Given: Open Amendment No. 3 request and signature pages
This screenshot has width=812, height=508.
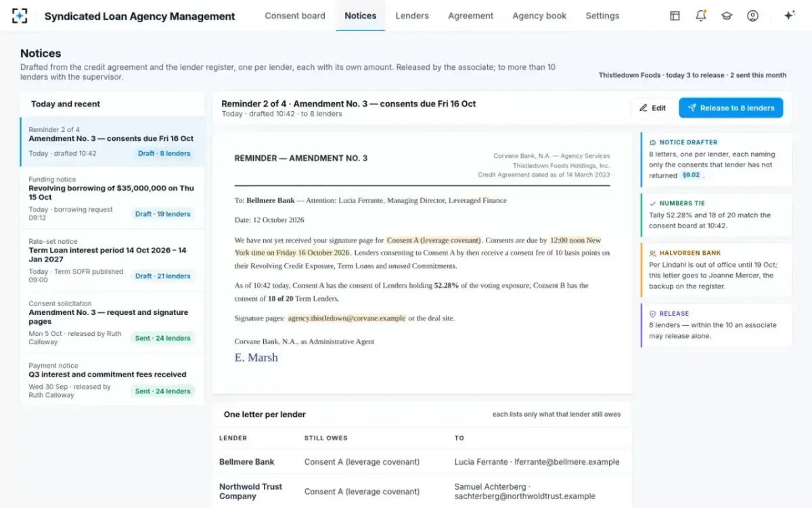Looking at the screenshot, I should 112,322.
